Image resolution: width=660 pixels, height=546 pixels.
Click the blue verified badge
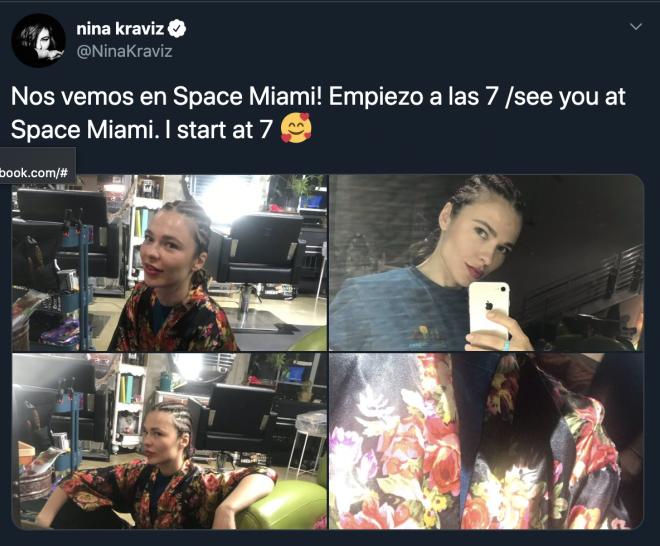click(177, 29)
